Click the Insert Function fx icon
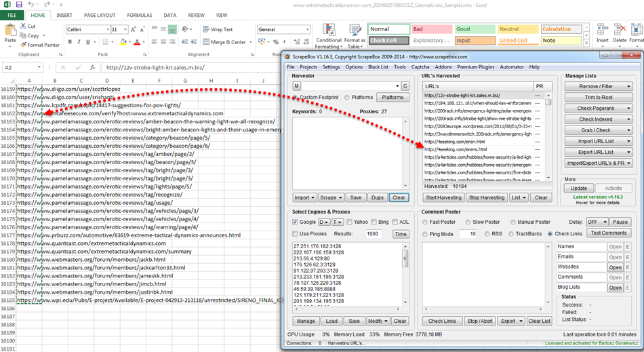 pyautogui.click(x=93, y=67)
